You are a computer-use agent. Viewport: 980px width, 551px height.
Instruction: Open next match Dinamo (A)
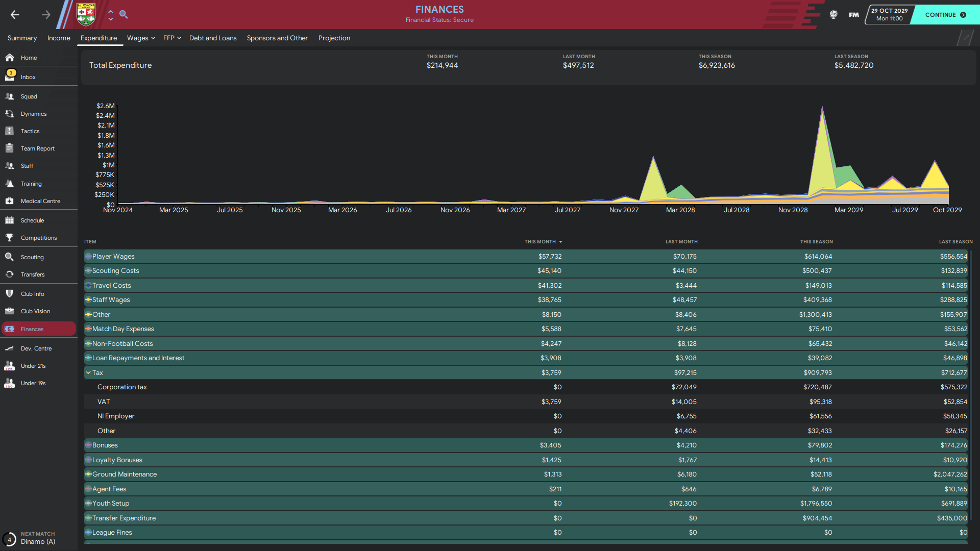pos(39,538)
